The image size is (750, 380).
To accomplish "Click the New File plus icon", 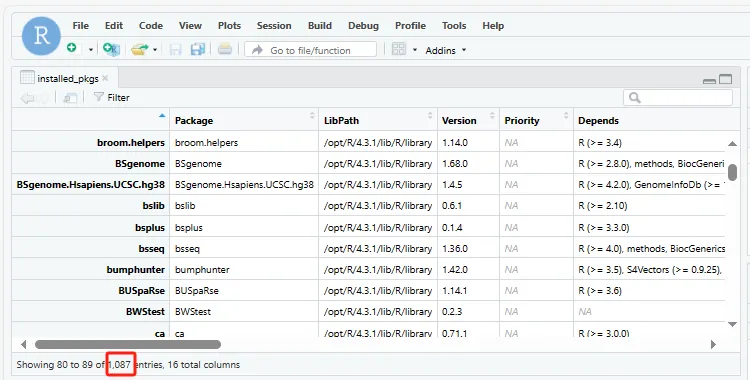I will pos(72,48).
